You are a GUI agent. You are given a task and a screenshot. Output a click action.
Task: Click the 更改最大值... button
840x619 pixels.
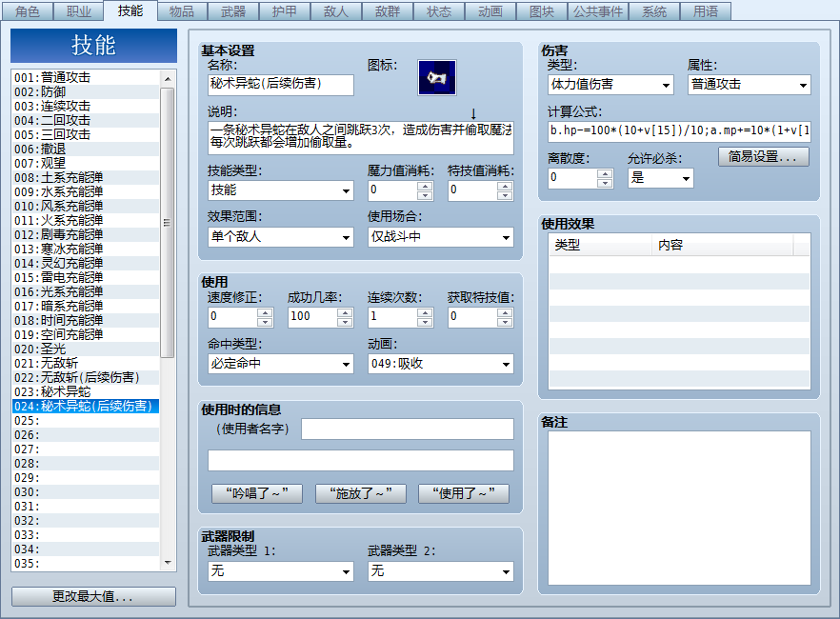pos(93,596)
